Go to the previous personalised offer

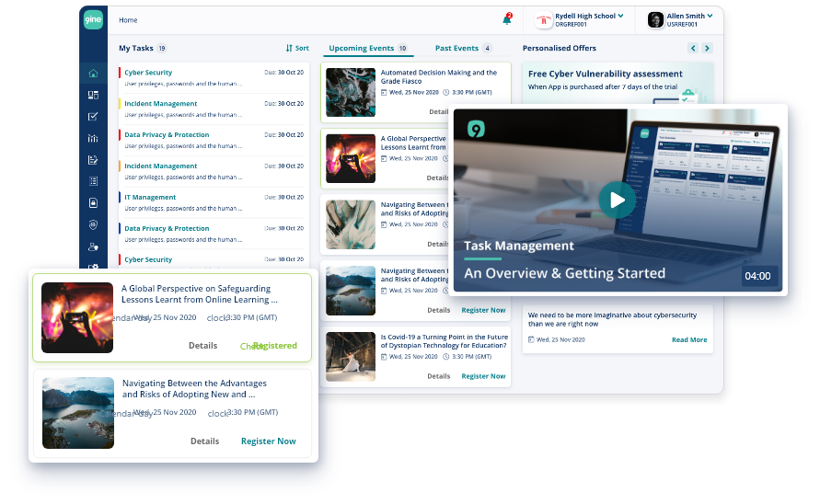click(x=691, y=48)
